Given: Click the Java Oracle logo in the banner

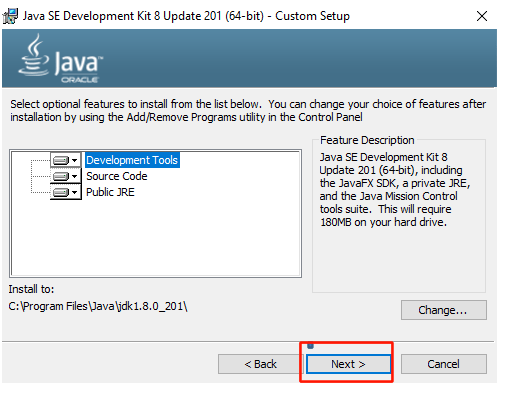Looking at the screenshot, I should [61, 59].
